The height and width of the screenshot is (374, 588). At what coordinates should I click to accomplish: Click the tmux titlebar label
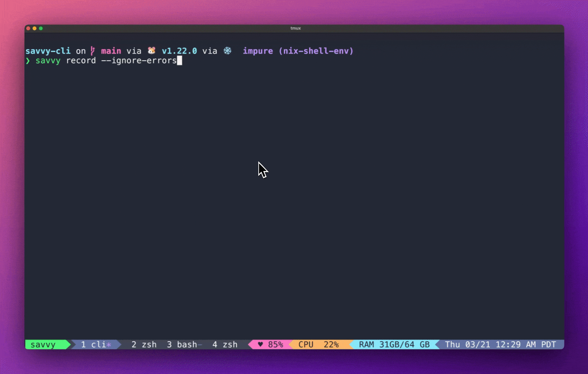296,28
